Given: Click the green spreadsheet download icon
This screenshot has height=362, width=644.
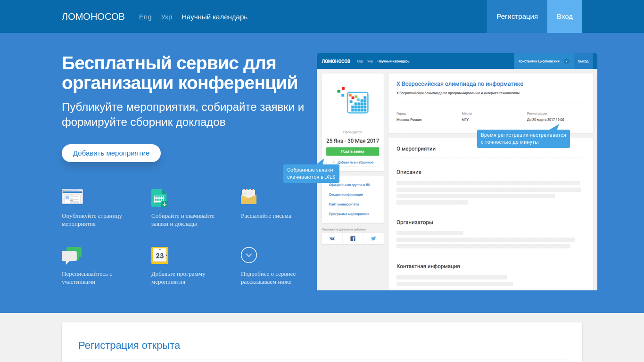Looking at the screenshot, I should pos(159,198).
